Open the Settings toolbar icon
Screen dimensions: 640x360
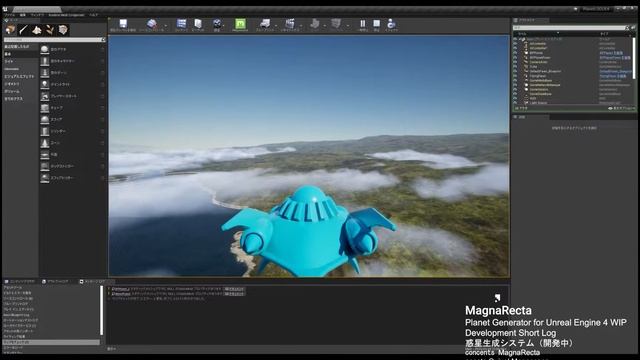click(x=217, y=23)
